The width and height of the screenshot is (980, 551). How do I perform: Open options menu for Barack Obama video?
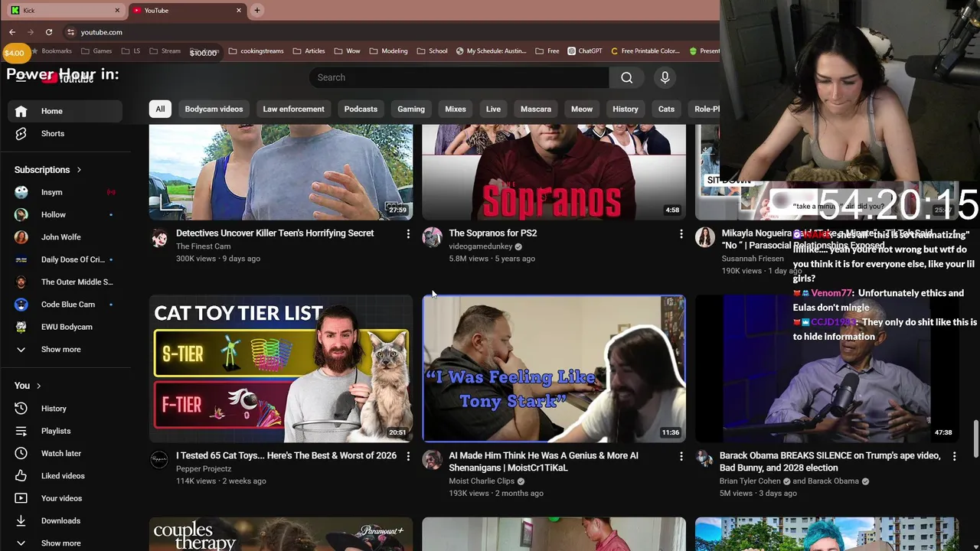(954, 456)
